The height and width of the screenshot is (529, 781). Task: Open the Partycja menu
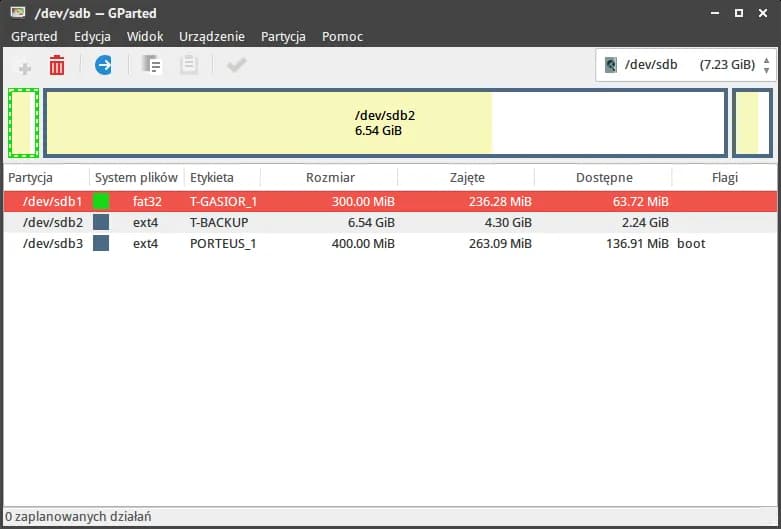coord(283,36)
